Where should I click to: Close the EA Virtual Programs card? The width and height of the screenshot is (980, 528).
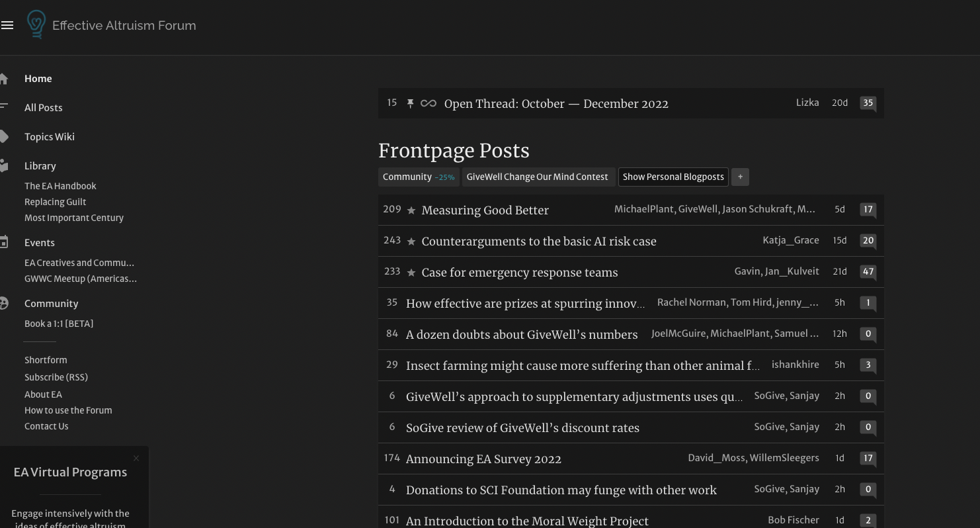pyautogui.click(x=136, y=459)
